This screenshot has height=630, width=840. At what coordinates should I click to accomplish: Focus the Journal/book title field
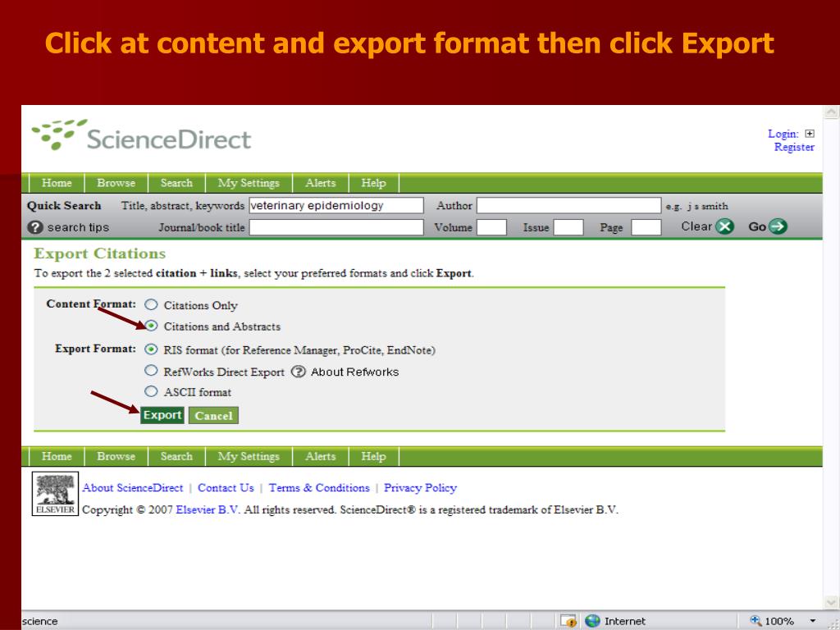click(x=336, y=227)
